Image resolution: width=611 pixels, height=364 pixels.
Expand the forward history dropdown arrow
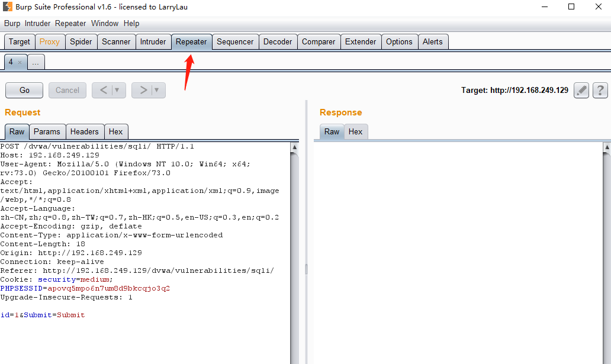157,90
